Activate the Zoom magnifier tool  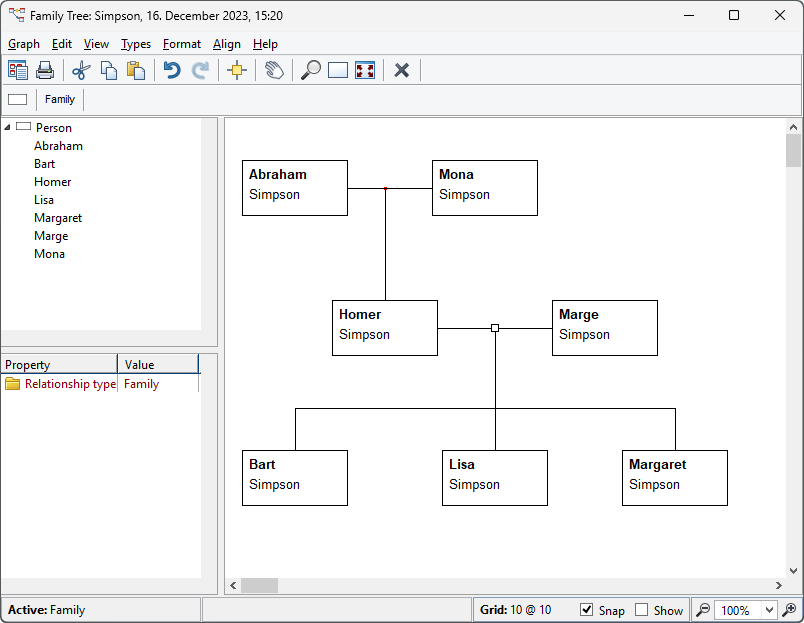point(310,70)
